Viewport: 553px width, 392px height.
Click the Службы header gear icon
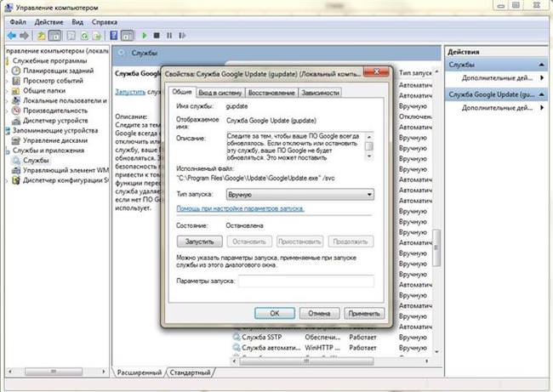click(122, 53)
